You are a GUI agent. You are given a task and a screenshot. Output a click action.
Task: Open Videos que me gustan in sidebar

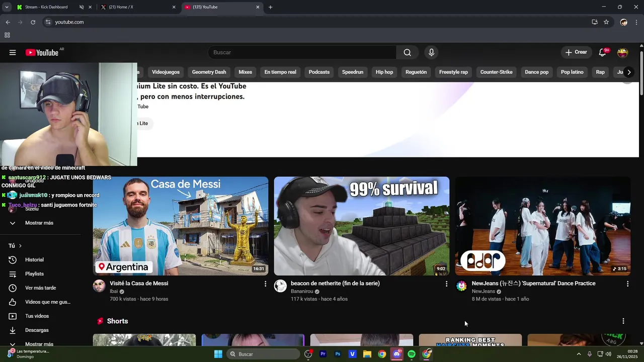pyautogui.click(x=47, y=302)
